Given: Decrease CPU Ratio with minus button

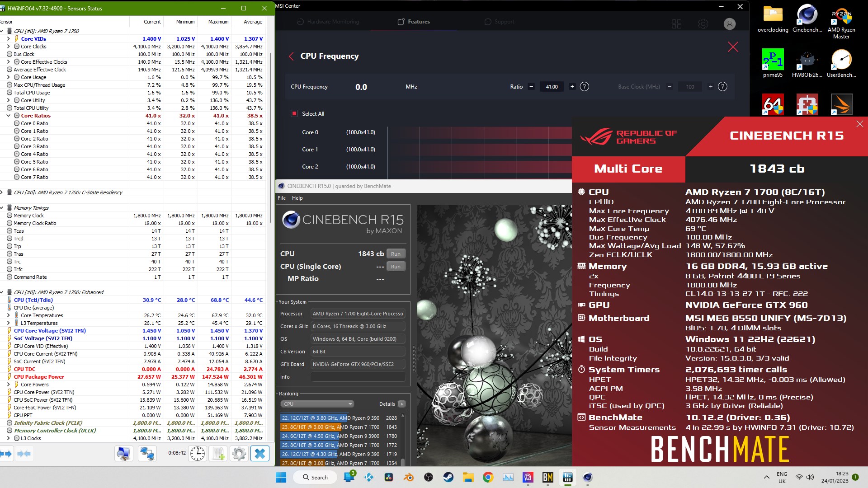Looking at the screenshot, I should pyautogui.click(x=531, y=87).
